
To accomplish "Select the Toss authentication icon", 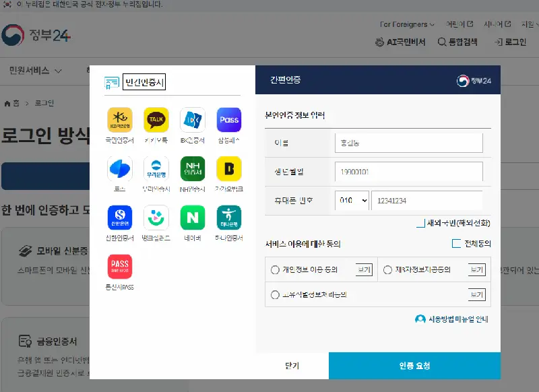I will coord(120,168).
